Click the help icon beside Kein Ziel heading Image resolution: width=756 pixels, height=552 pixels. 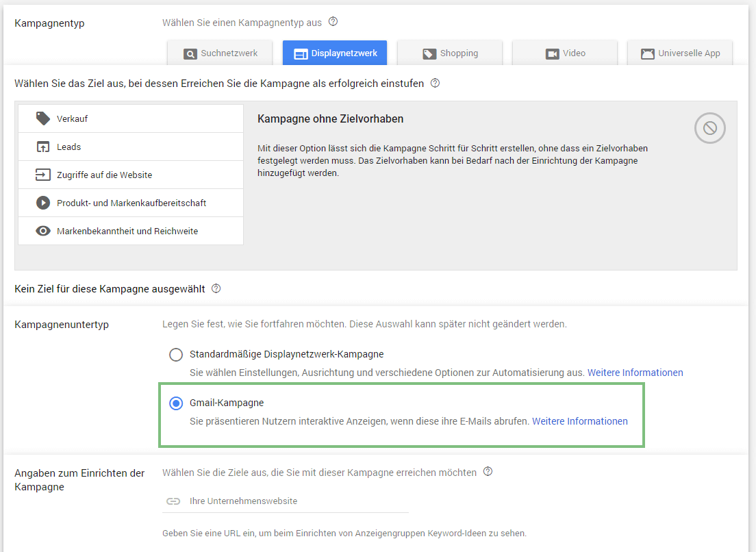(216, 288)
